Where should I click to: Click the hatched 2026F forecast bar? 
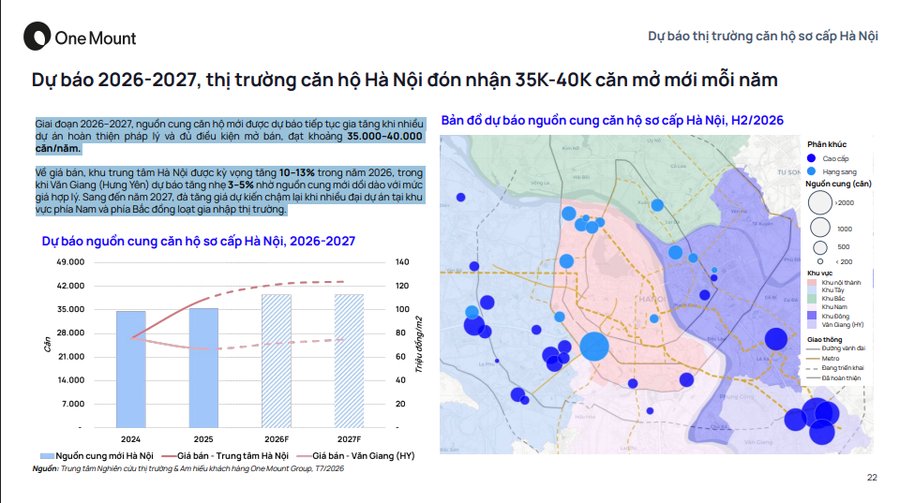pos(276,361)
